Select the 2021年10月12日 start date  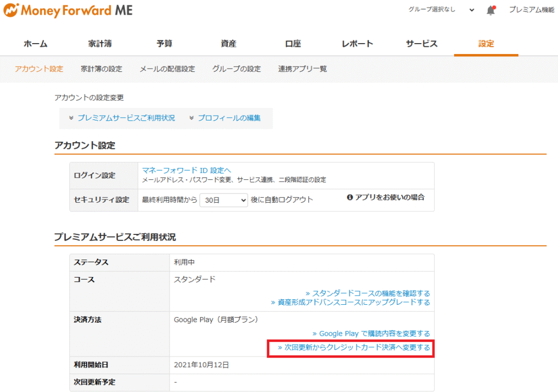[202, 365]
